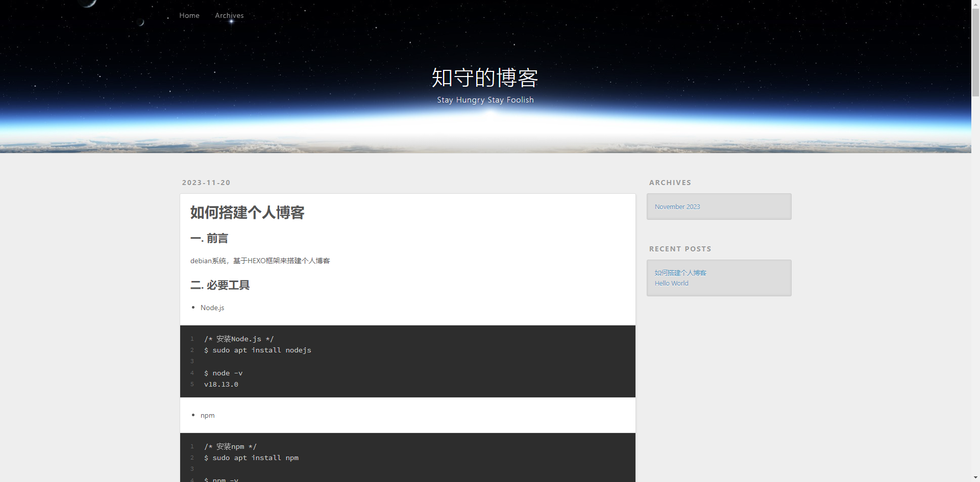
Task: Click the Node.js bullet item
Action: pyautogui.click(x=212, y=308)
